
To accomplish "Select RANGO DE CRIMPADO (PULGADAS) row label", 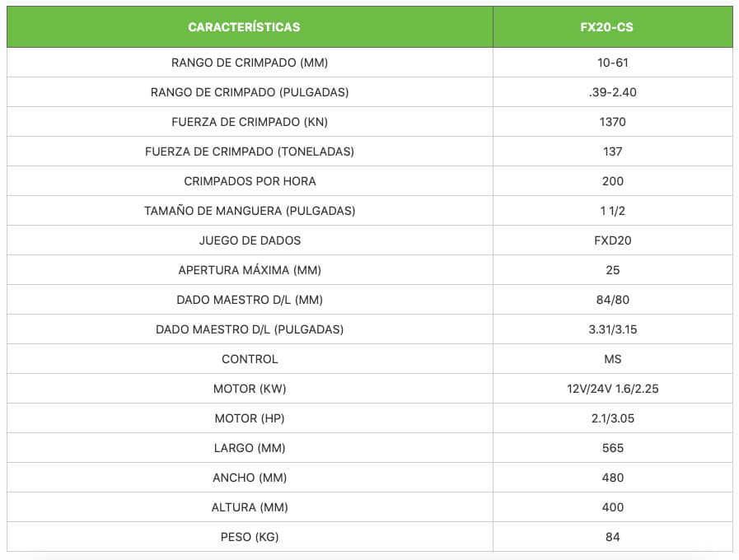I will pyautogui.click(x=250, y=92).
